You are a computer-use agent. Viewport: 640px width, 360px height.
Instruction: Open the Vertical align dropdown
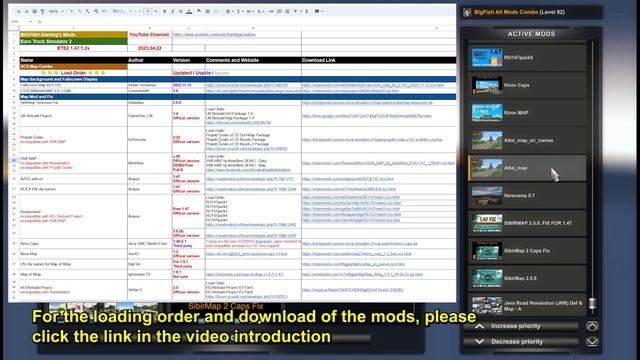pyautogui.click(x=240, y=11)
